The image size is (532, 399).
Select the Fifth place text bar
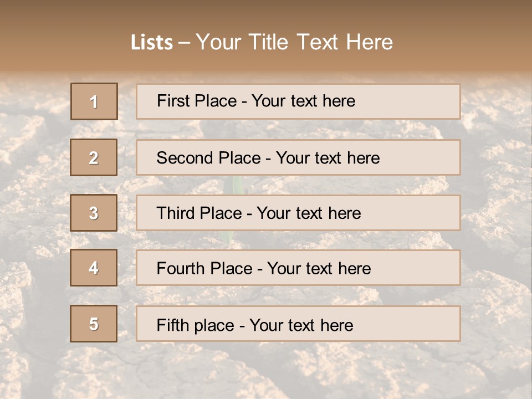[298, 324]
